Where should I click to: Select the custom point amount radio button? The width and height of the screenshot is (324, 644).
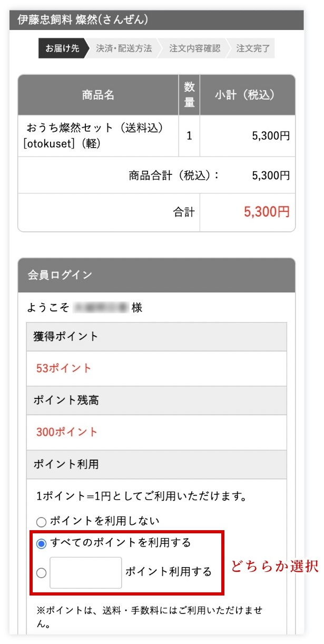click(x=41, y=573)
